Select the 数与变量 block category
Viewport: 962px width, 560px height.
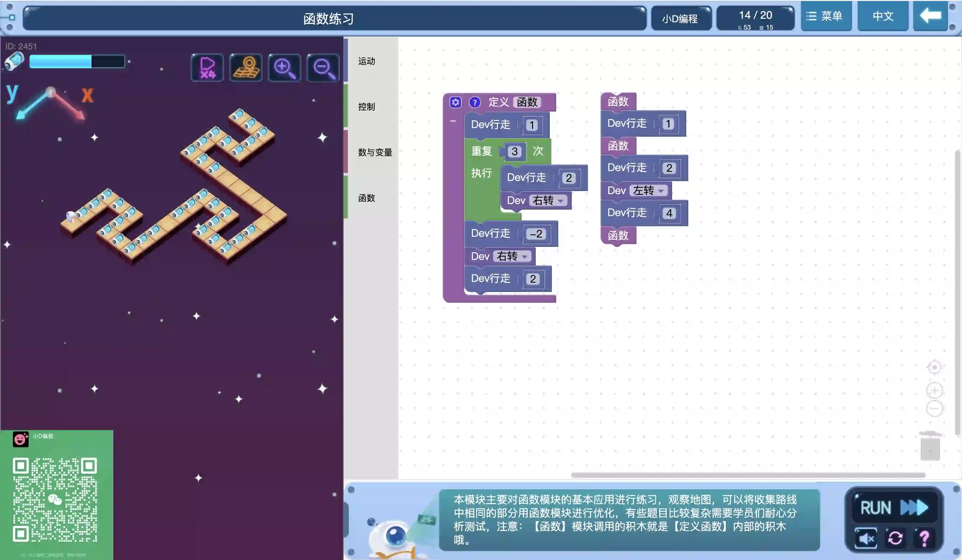375,152
